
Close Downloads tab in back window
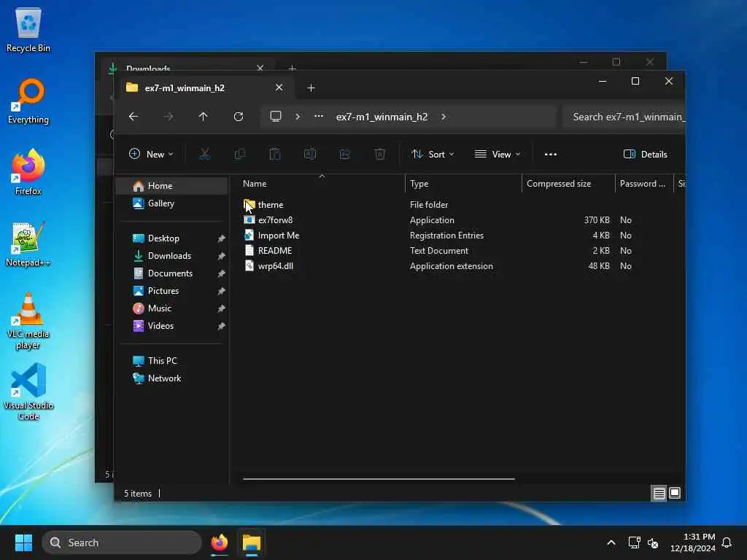[260, 68]
